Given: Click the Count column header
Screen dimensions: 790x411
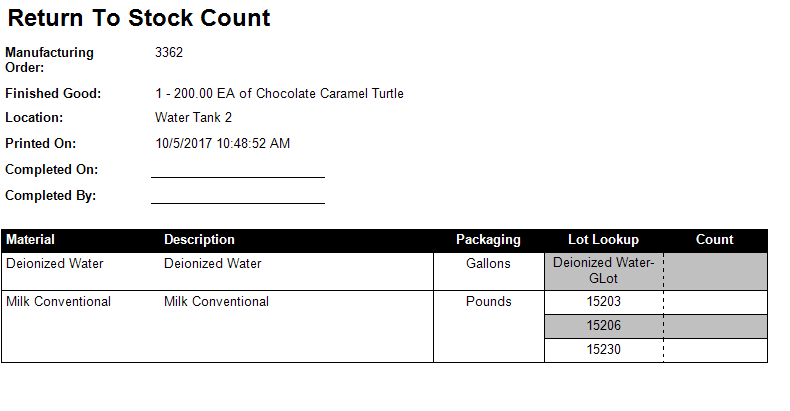Looking at the screenshot, I should pyautogui.click(x=714, y=240).
